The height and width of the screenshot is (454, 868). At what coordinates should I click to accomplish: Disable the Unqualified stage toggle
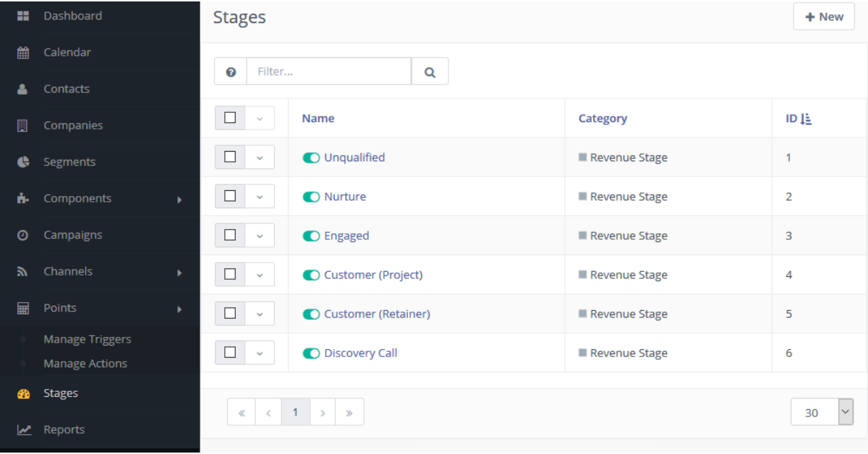[311, 158]
